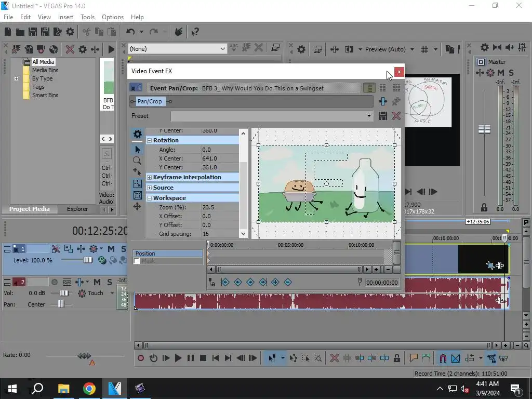Click the audio track Vol slider handle
This screenshot has width=532, height=399.
coord(64,293)
